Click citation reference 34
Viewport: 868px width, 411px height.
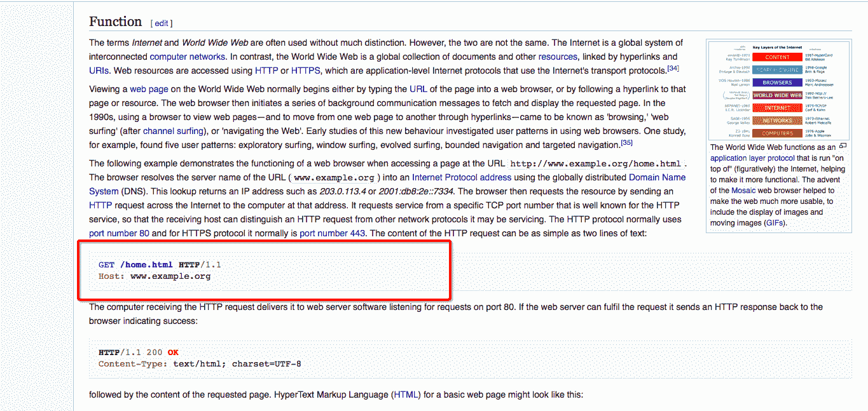point(673,68)
